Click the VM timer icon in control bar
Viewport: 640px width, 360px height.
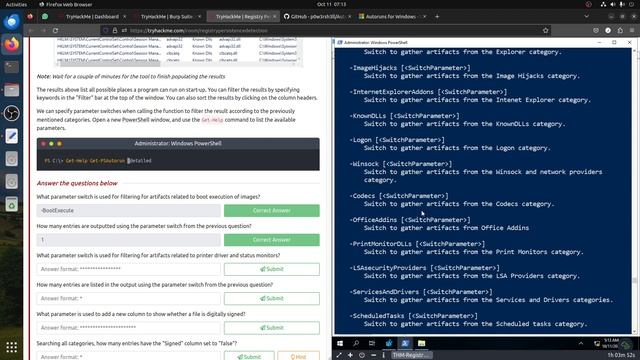(362, 355)
